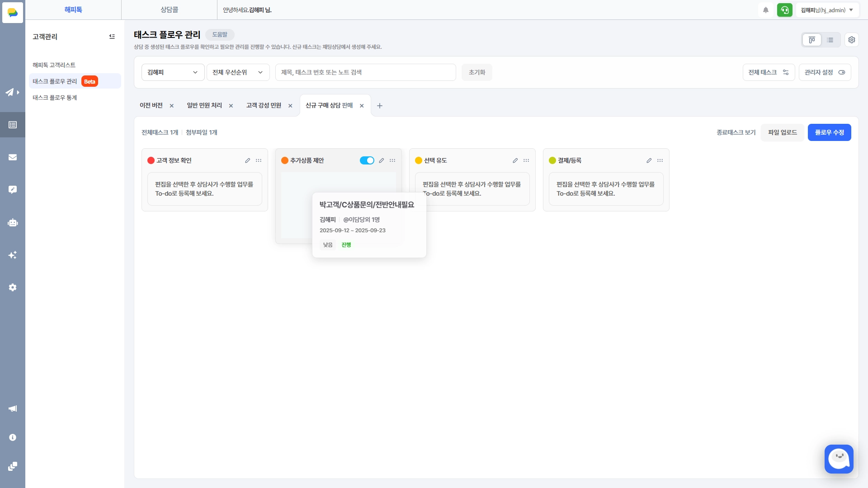
Task: Open the hj_admin account dropdown
Action: [x=827, y=10]
